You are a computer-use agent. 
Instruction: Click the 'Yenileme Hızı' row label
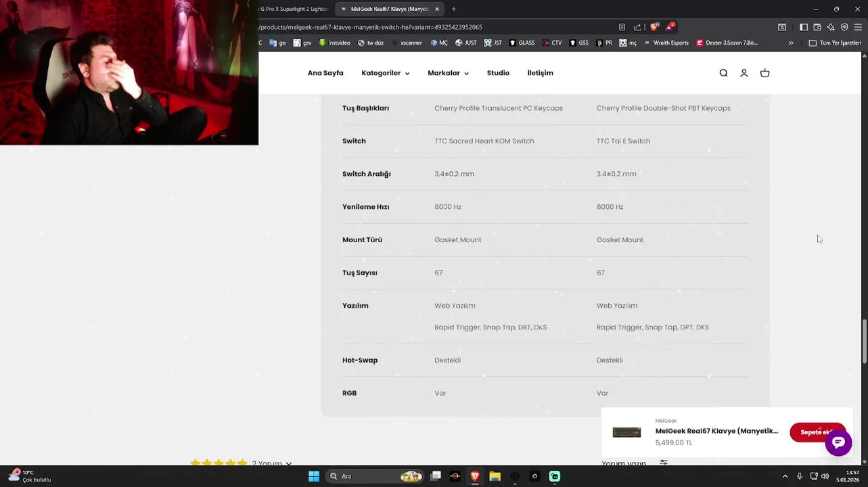365,207
